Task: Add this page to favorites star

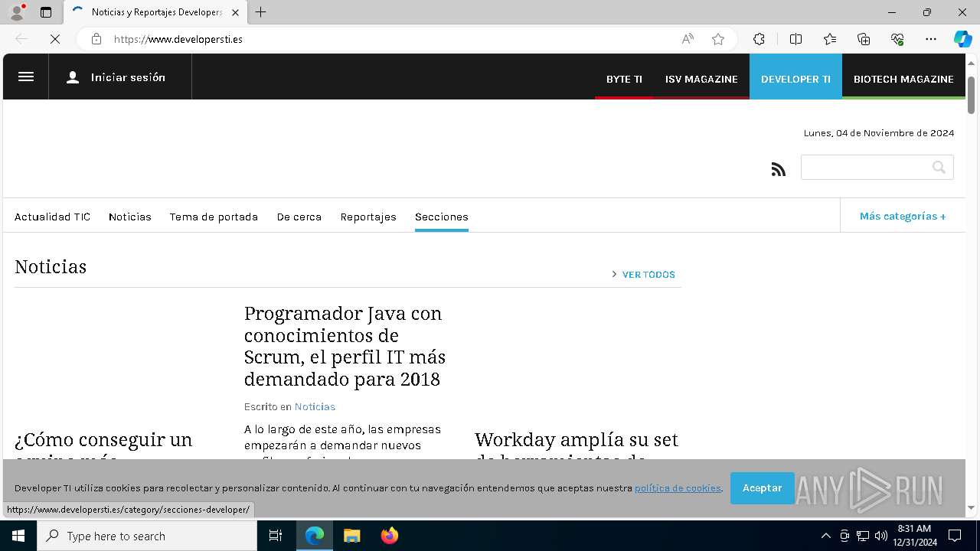Action: (x=718, y=39)
